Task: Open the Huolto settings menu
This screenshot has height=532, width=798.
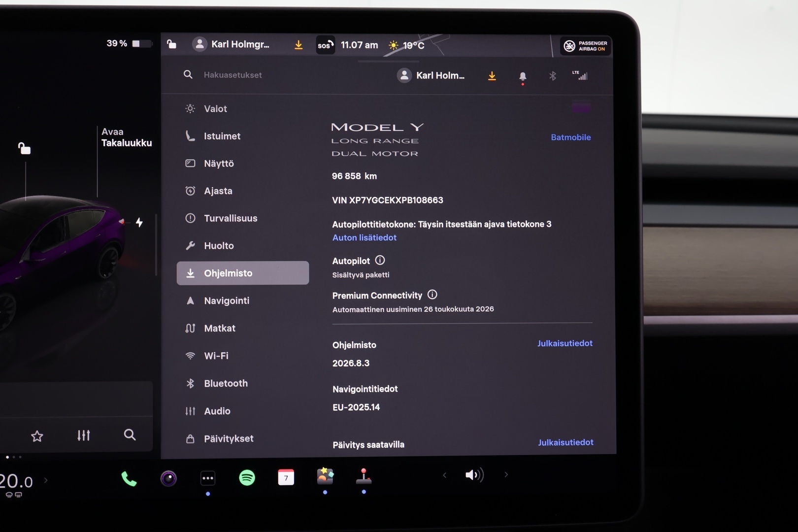Action: pyautogui.click(x=243, y=245)
